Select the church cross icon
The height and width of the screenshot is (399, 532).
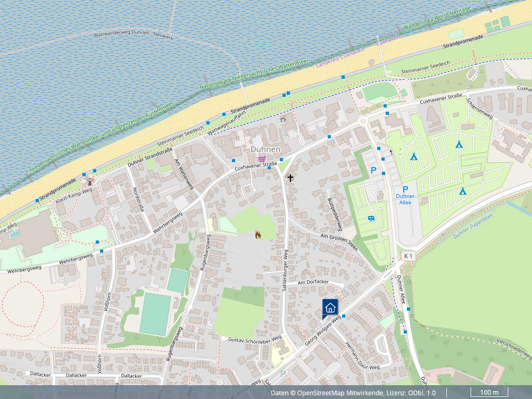[x=290, y=178]
